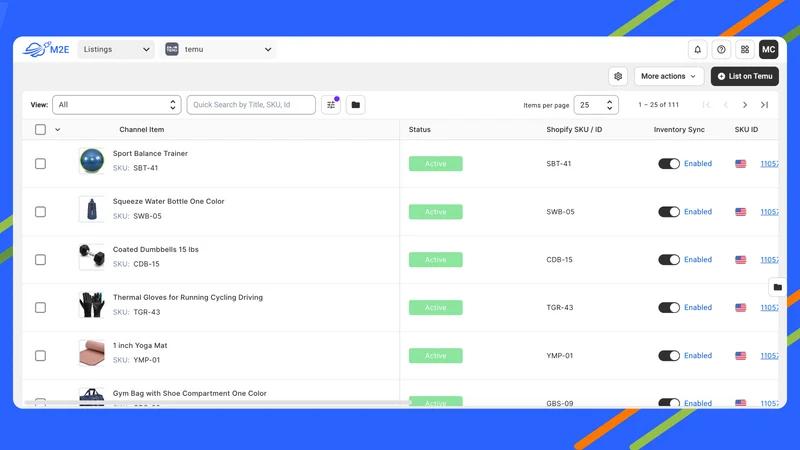Toggle inventory sync for CDB-15

click(x=669, y=260)
